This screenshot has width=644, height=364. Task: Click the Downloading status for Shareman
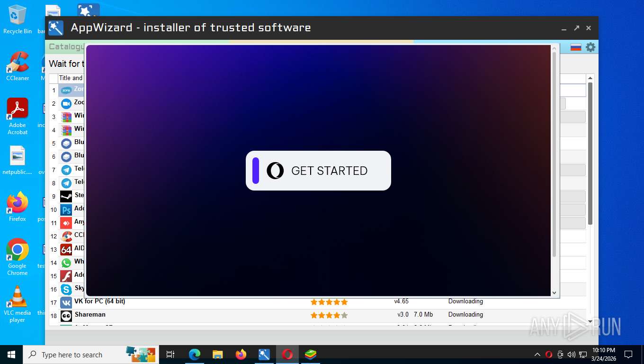click(465, 315)
